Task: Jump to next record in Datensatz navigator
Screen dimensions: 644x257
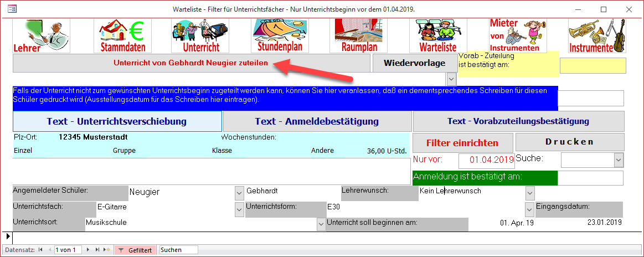Action: 87,250
